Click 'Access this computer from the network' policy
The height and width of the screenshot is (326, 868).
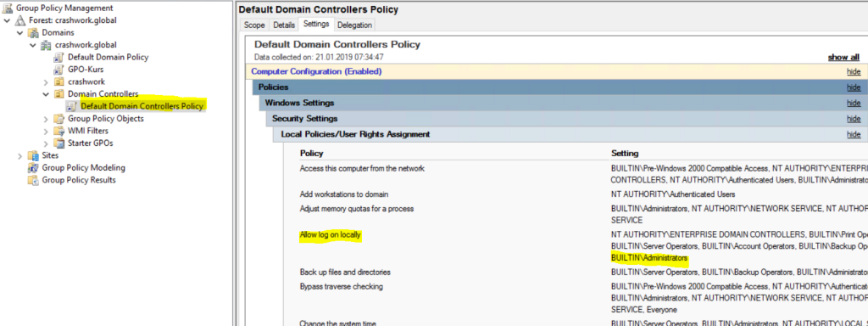[362, 168]
